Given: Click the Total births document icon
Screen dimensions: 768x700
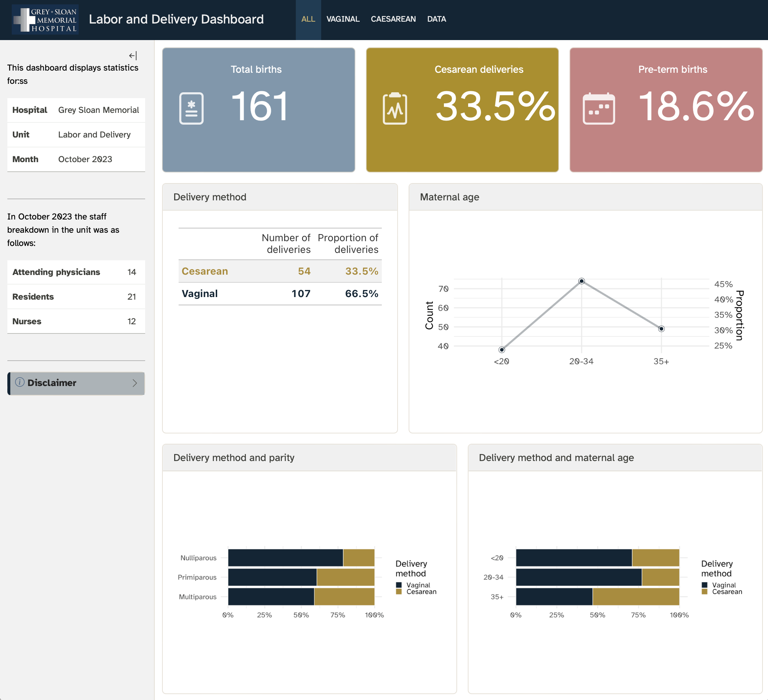Looking at the screenshot, I should pyautogui.click(x=191, y=108).
